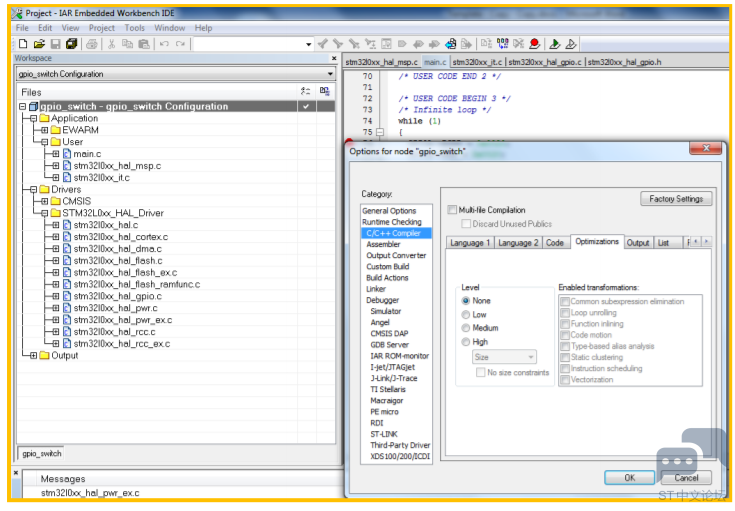Toggle the Loop unrolling checkbox
This screenshot has width=735, height=511.
565,313
